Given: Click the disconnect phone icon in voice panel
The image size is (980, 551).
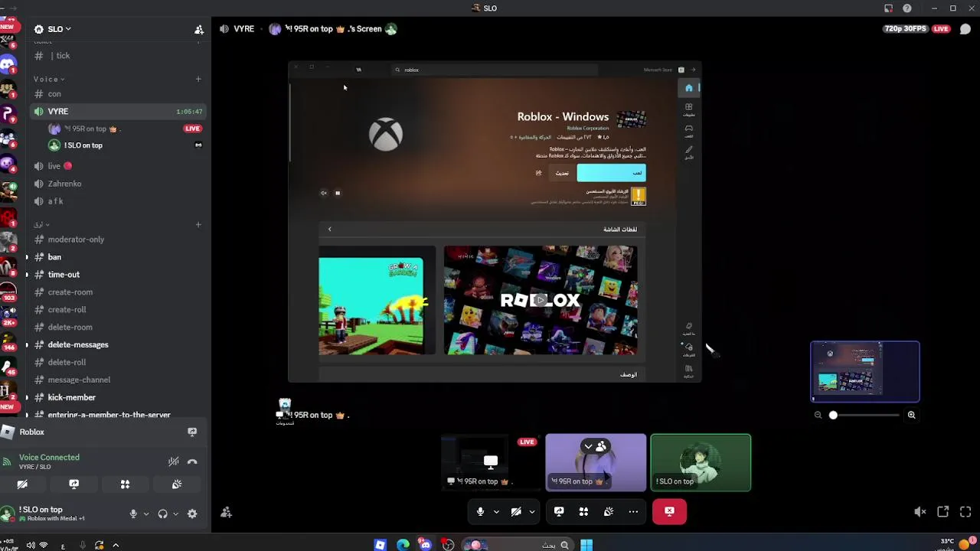Looking at the screenshot, I should [x=192, y=461].
